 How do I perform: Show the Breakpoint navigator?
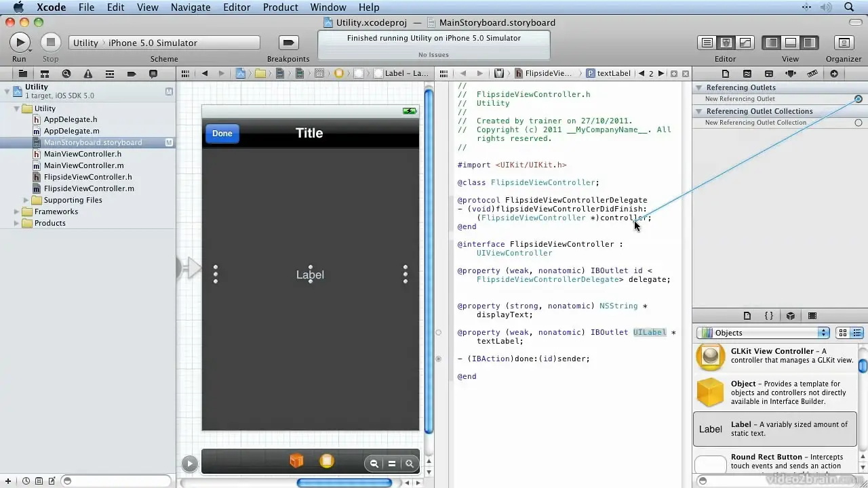pos(132,73)
